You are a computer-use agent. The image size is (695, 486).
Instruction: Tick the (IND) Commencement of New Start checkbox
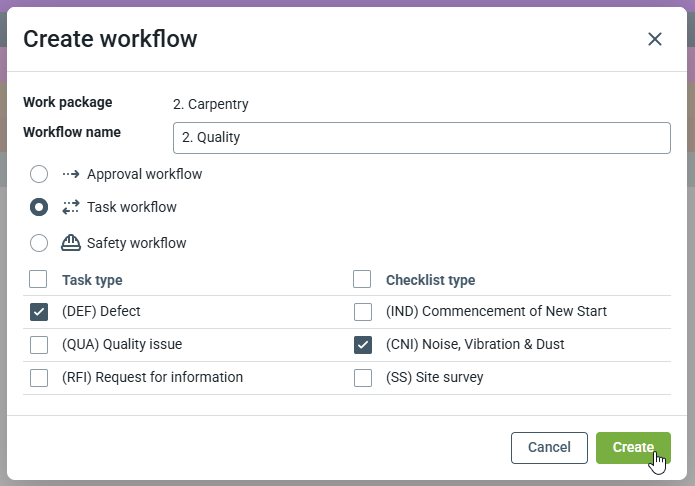[362, 312]
